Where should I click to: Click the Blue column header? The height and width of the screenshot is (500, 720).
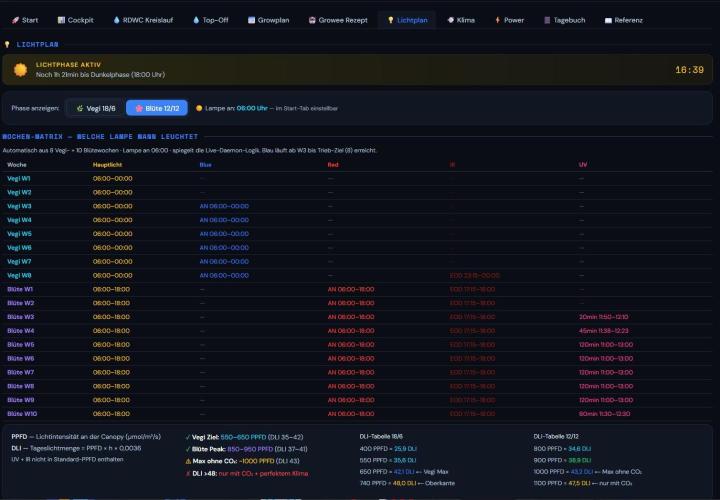205,165
